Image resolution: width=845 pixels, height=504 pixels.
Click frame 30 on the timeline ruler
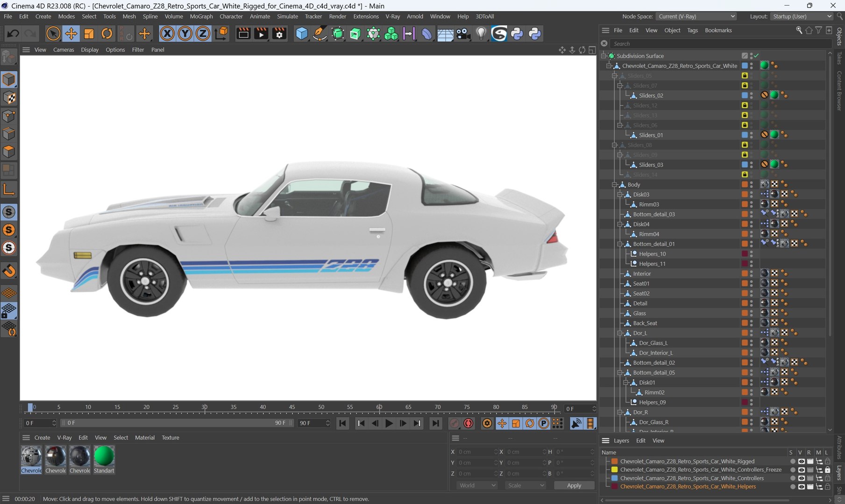coord(204,407)
